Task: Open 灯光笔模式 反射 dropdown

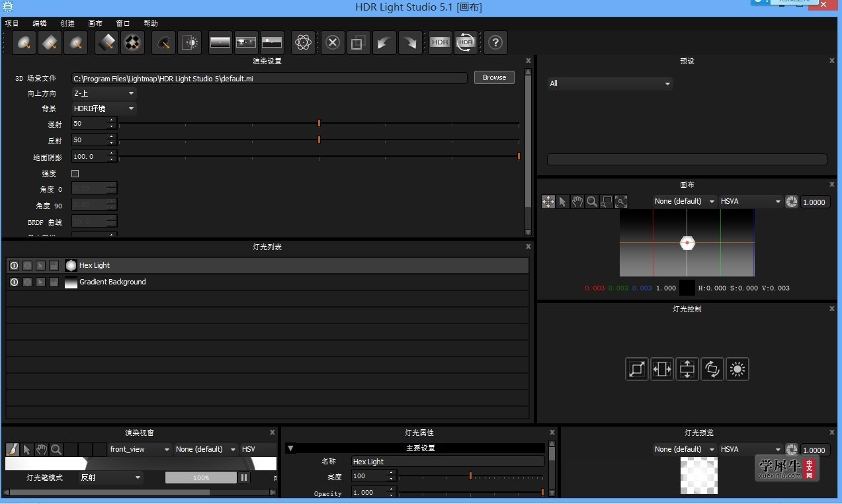Action: 110,478
